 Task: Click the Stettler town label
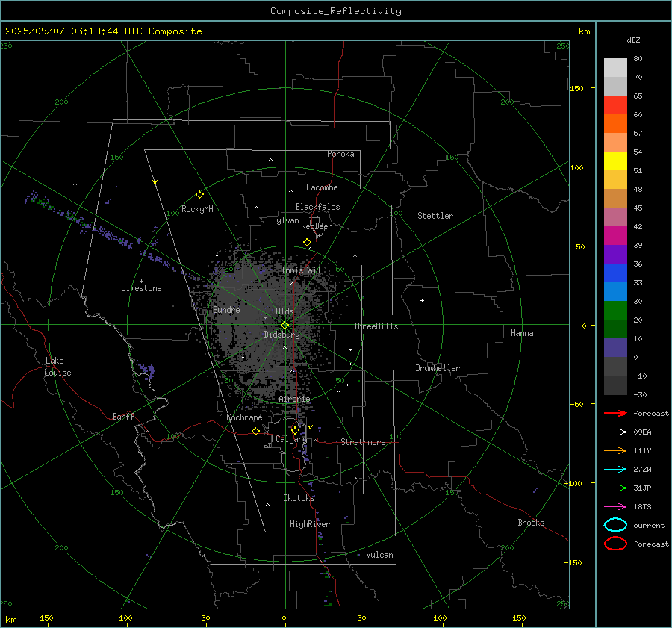click(435, 216)
